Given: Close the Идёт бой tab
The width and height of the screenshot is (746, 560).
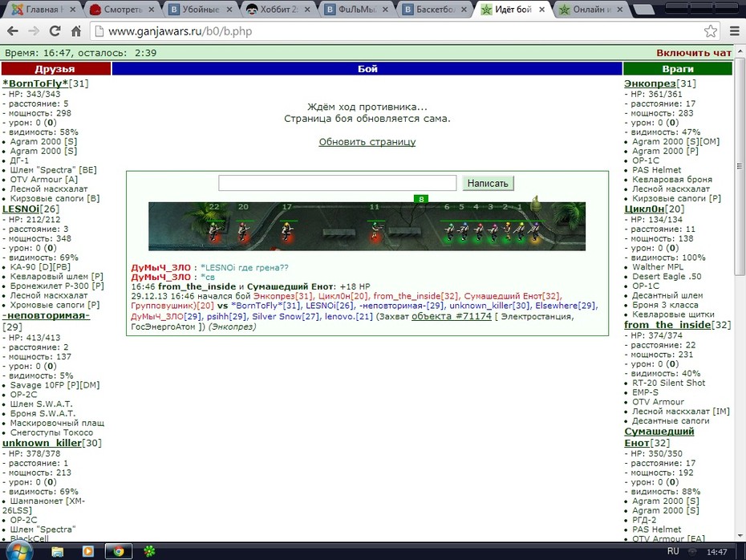Looking at the screenshot, I should tap(541, 9).
